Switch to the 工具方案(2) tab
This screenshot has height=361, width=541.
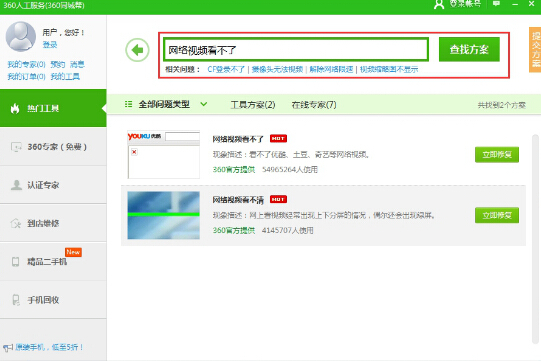click(253, 105)
